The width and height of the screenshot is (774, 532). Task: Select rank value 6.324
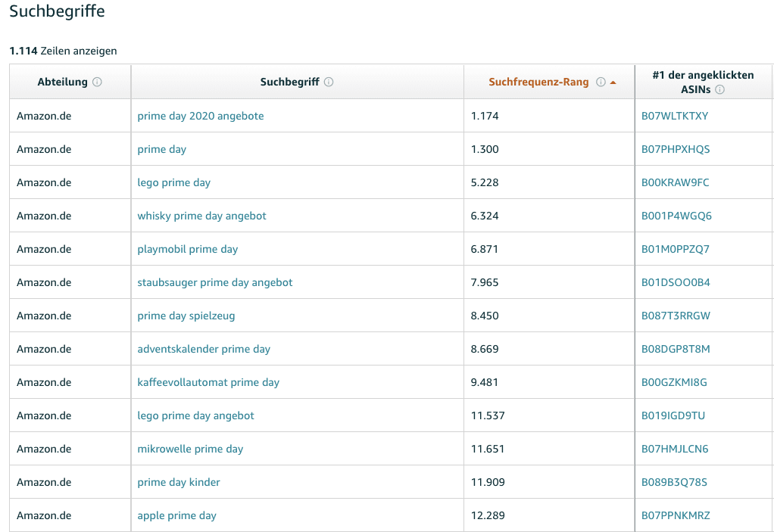(484, 216)
